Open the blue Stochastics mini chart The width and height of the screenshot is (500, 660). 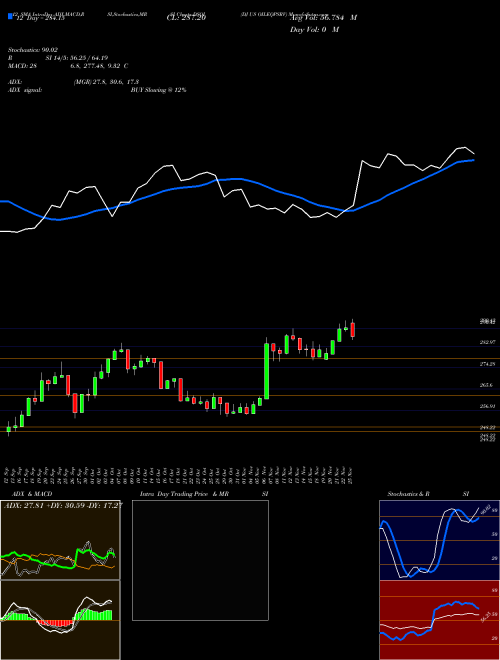(439, 540)
